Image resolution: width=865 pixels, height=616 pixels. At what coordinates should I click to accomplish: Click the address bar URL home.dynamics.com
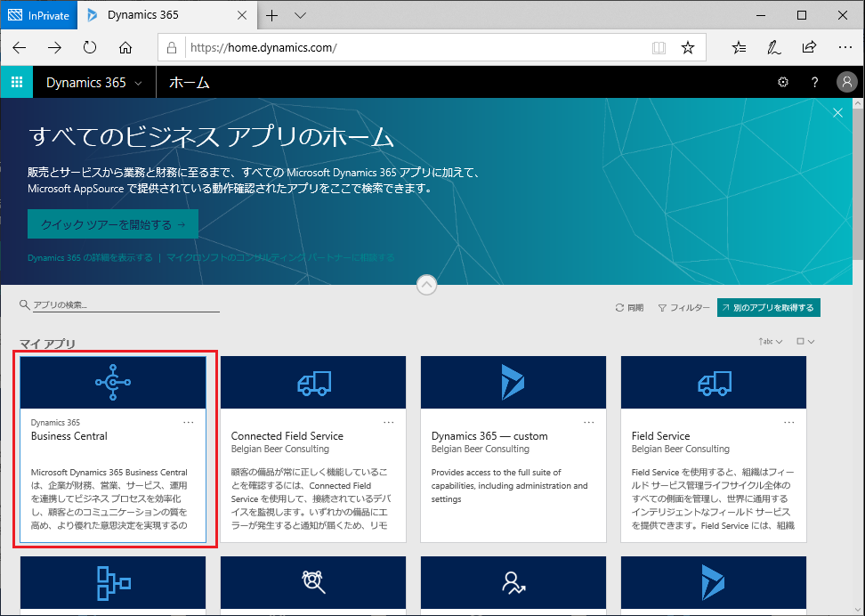[x=263, y=47]
